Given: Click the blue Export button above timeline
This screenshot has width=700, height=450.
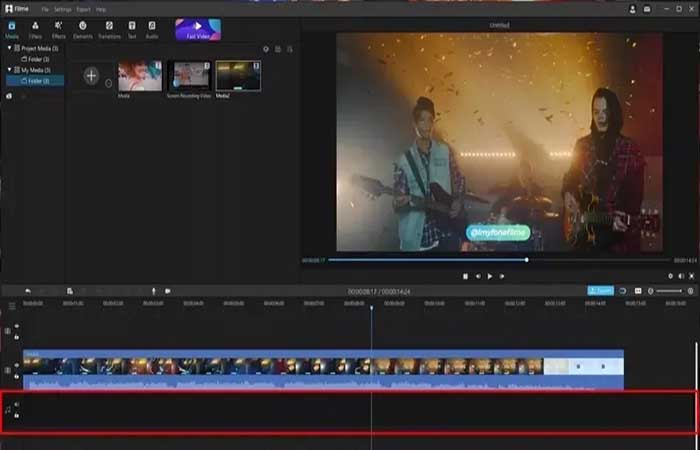Looking at the screenshot, I should pos(600,291).
